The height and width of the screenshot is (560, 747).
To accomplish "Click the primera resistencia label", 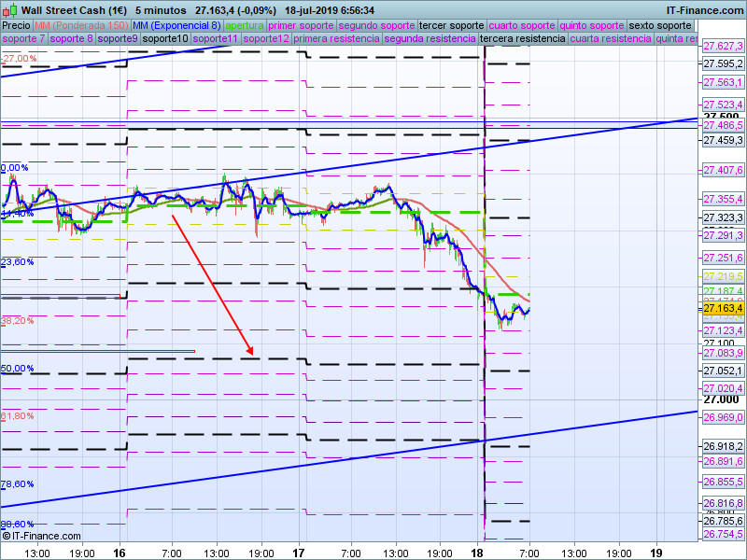I will coord(336,39).
